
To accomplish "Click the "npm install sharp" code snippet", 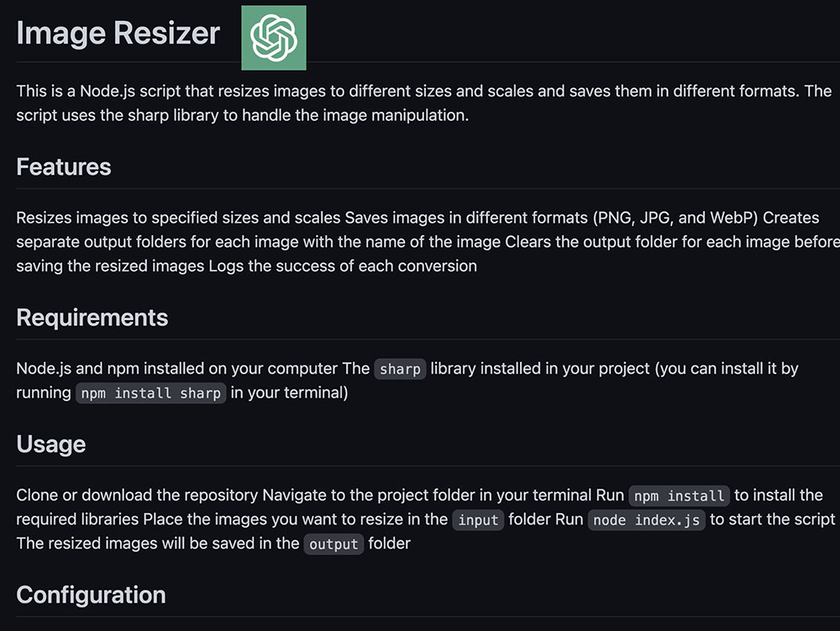I will [151, 393].
